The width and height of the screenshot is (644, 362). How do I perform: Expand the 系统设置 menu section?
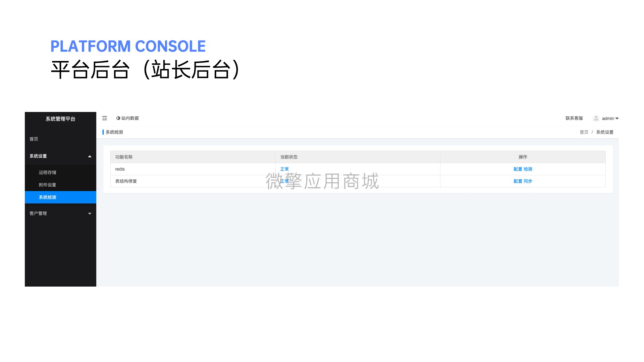click(x=60, y=156)
